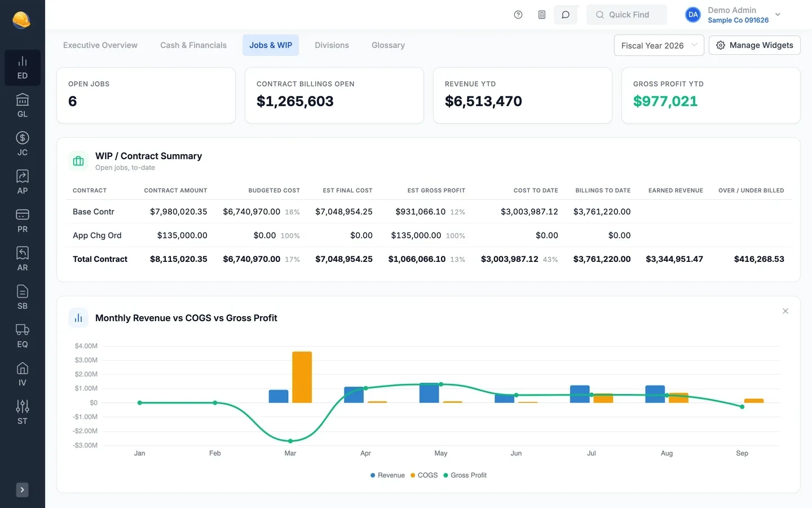Open the help question mark icon
This screenshot has height=508, width=812.
tap(518, 15)
